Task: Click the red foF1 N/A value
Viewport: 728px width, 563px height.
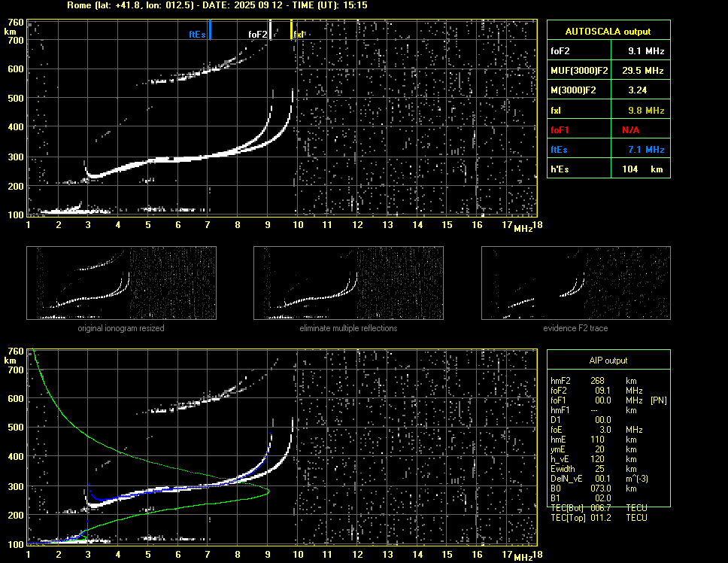Action: pos(641,130)
